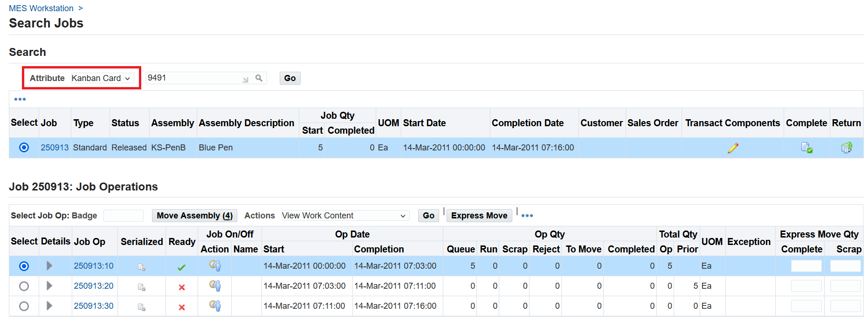
Task: Click Job On/Off action icon for 250913:10
Action: coord(214,266)
